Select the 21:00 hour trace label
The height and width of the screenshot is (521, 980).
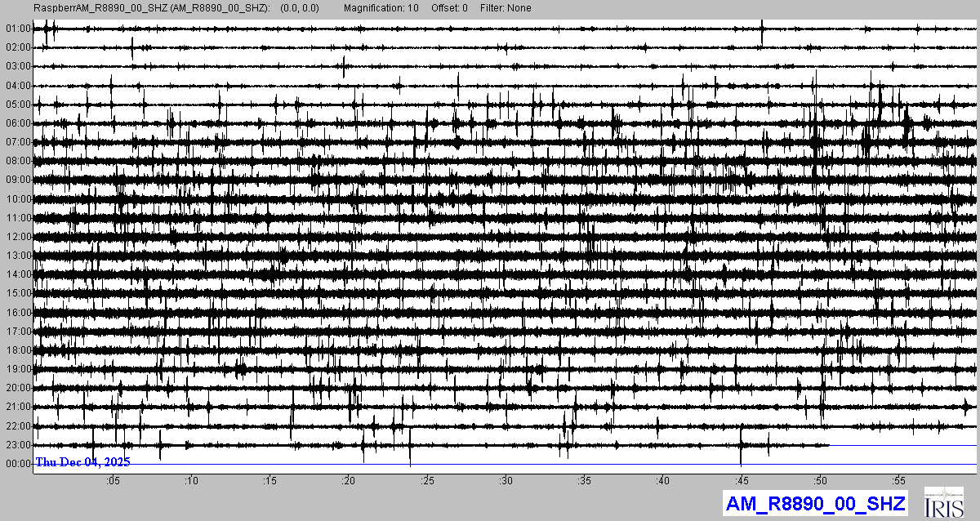point(18,407)
